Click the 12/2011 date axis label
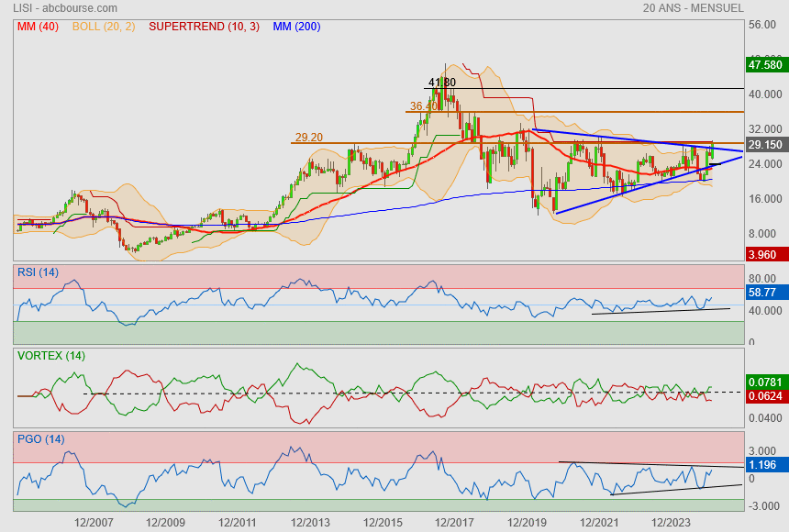This screenshot has width=789, height=532. (238, 523)
